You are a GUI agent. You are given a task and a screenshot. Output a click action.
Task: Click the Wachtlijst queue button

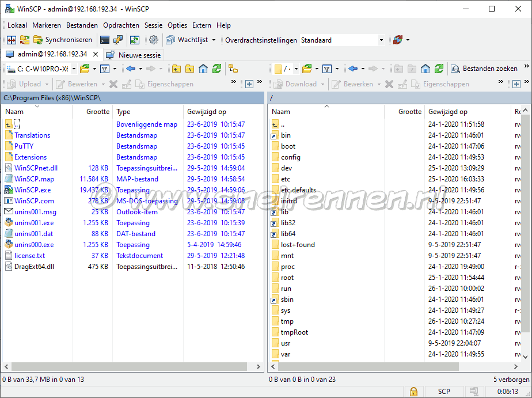187,40
